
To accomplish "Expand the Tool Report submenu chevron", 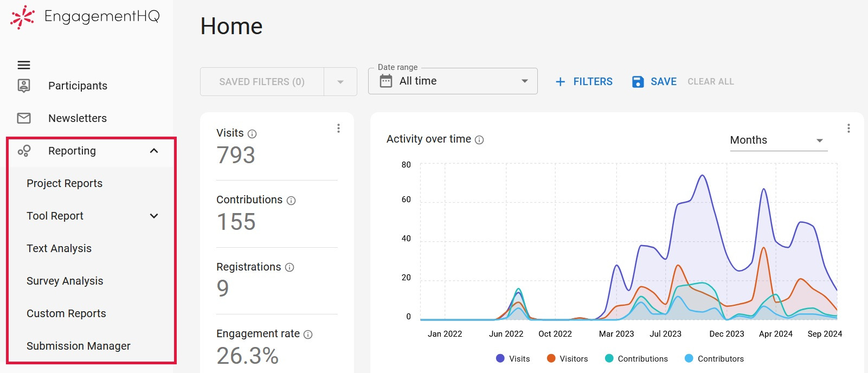I will click(154, 216).
